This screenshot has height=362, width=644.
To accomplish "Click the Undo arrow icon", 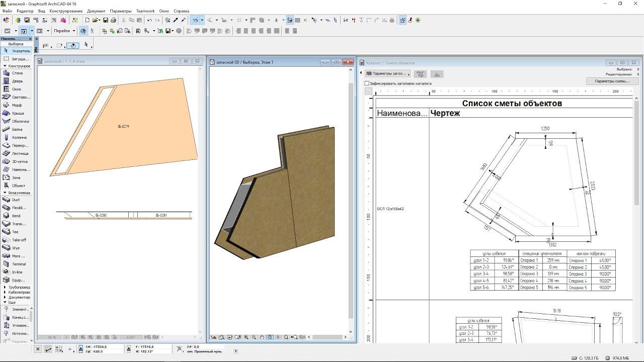I will point(149,20).
